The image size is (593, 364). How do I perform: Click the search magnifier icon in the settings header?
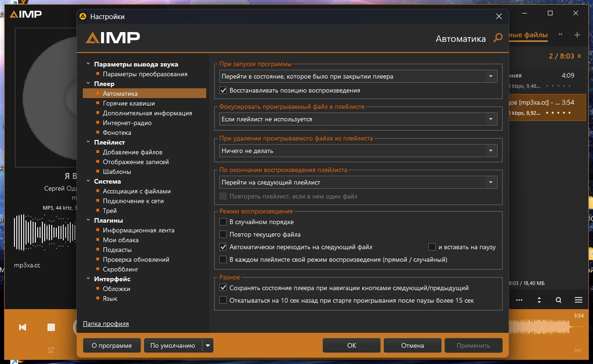498,38
